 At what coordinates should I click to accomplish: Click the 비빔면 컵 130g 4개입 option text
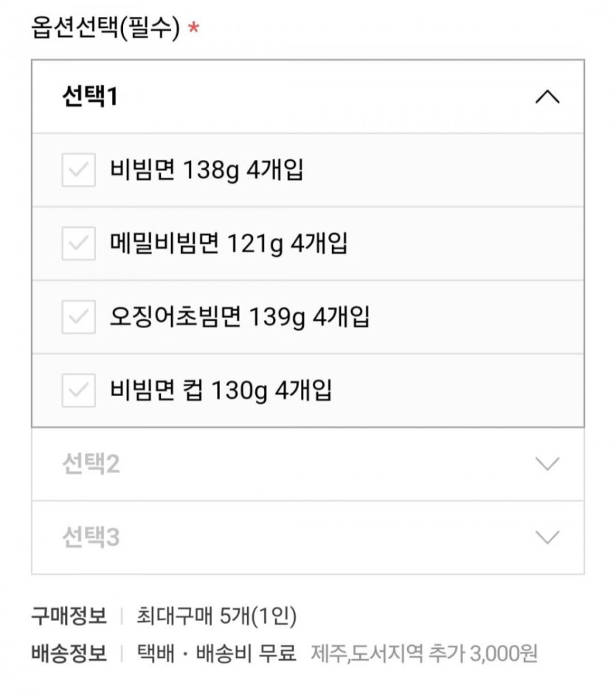pyautogui.click(x=221, y=391)
